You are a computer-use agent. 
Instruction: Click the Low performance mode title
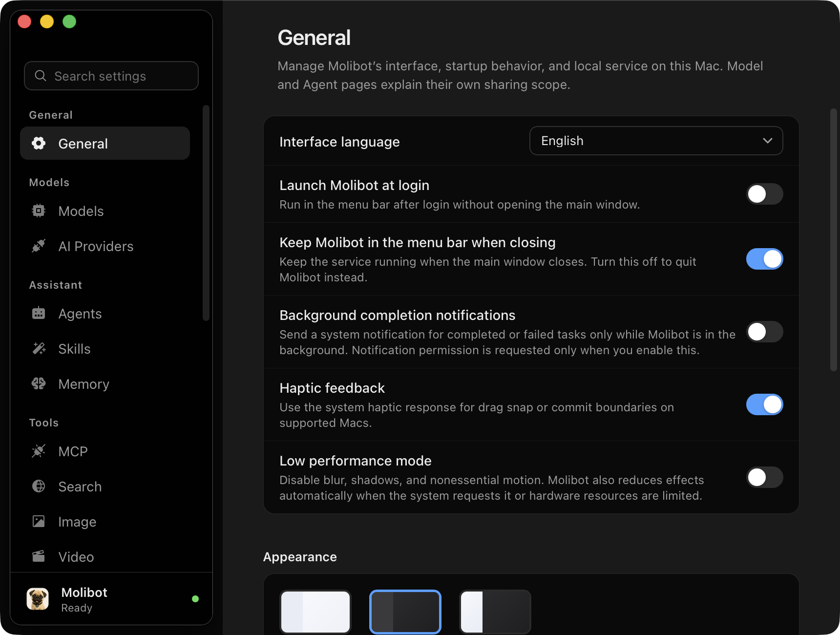click(x=356, y=461)
